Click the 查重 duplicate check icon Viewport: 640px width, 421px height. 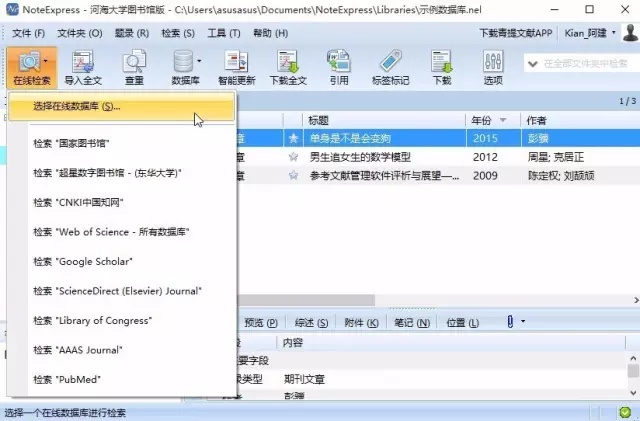(x=134, y=62)
